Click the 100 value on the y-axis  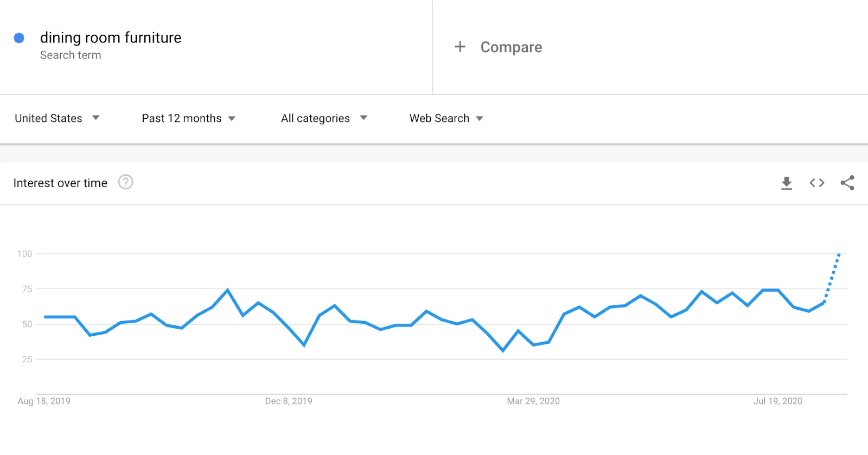click(24, 254)
